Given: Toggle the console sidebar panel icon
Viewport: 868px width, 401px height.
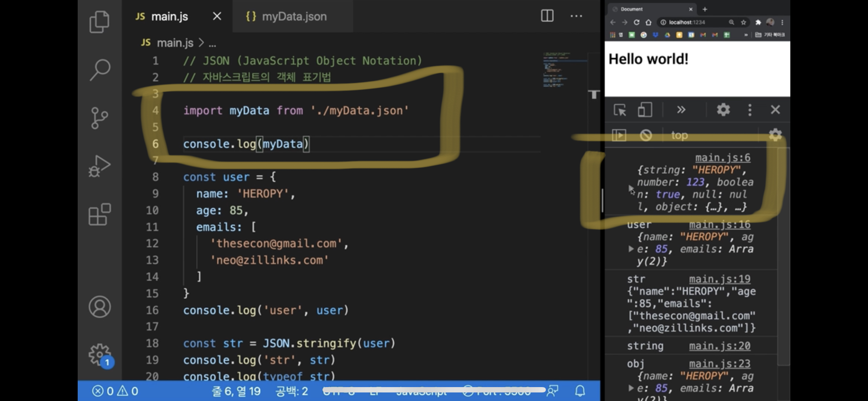Looking at the screenshot, I should click(x=619, y=135).
